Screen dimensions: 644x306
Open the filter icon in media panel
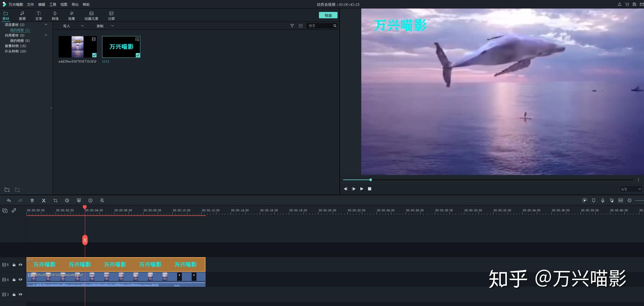pos(292,26)
